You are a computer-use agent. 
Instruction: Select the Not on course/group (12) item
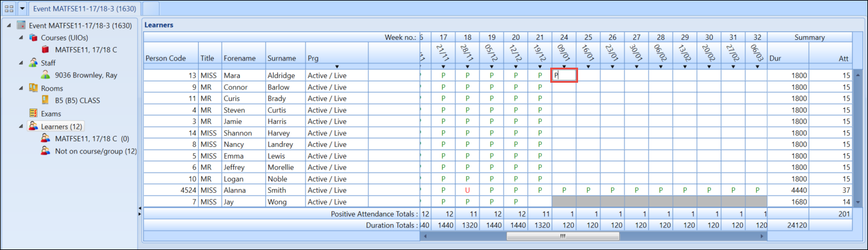click(x=95, y=151)
